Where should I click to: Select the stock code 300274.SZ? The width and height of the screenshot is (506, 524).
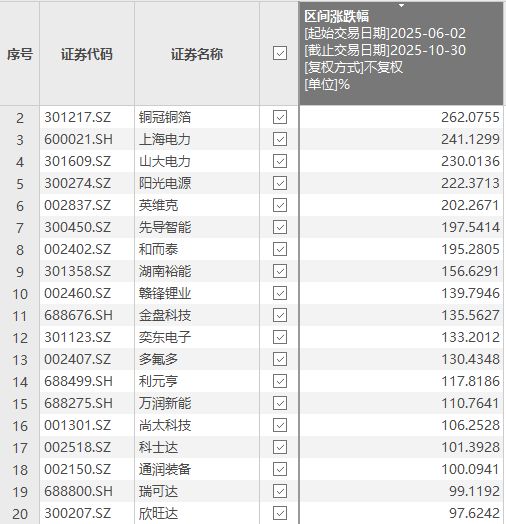78,183
